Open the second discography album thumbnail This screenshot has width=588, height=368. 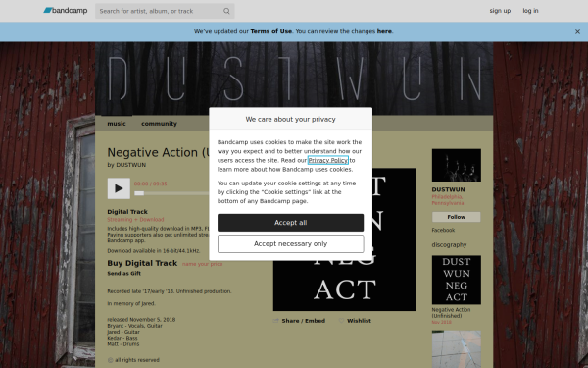456,349
